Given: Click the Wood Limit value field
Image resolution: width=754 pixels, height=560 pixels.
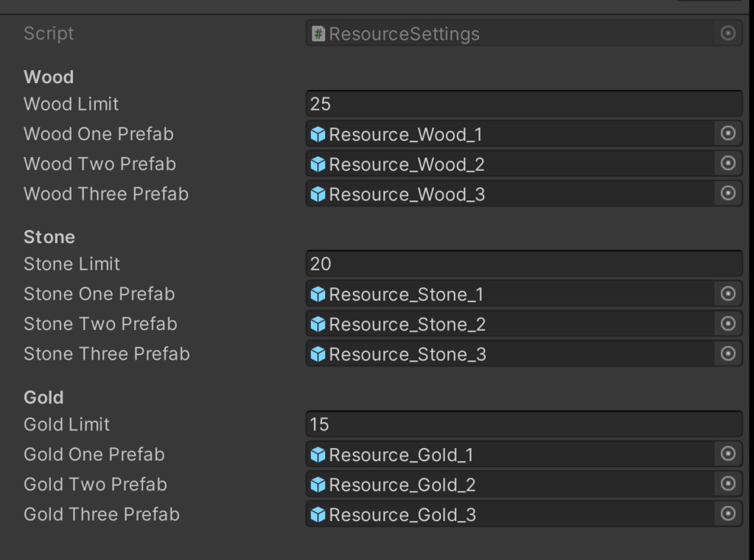Looking at the screenshot, I should click(523, 104).
